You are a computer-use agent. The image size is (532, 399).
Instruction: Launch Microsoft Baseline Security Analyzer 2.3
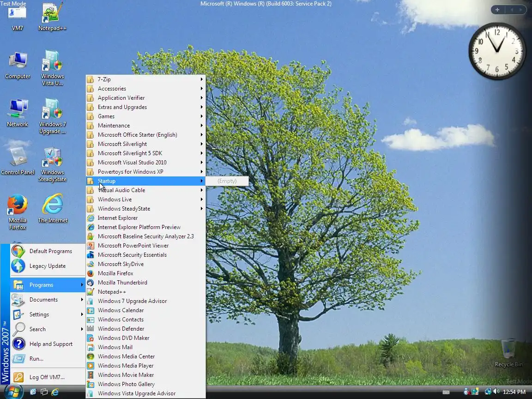point(145,236)
